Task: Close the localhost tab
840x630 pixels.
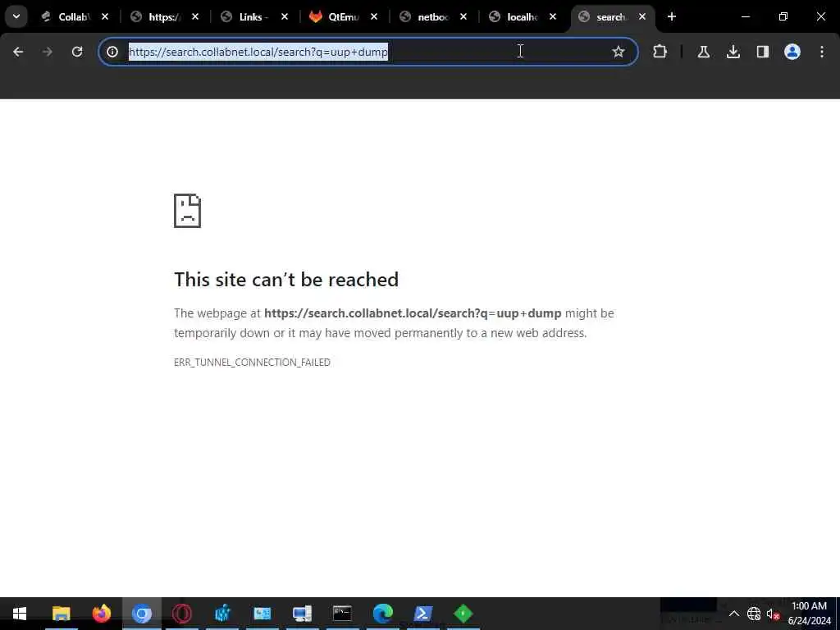Action: point(553,16)
